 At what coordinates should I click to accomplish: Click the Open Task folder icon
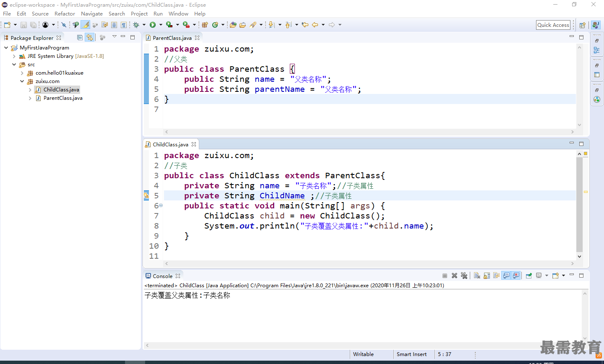(x=242, y=25)
